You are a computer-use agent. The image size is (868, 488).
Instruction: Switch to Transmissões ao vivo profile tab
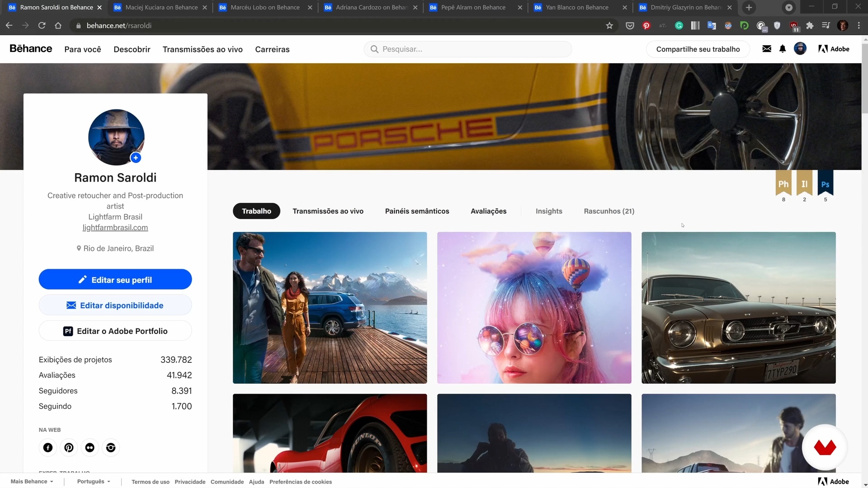coord(328,211)
